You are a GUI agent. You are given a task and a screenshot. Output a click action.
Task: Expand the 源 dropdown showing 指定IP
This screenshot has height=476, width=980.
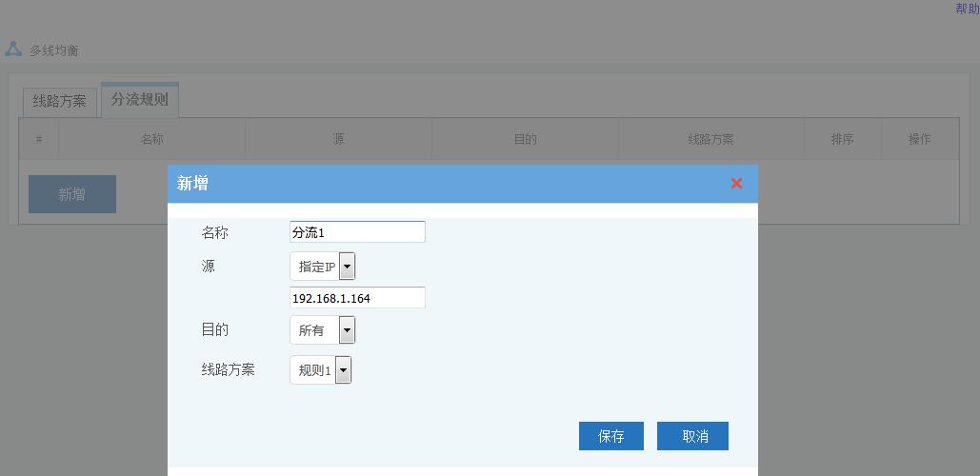click(322, 267)
